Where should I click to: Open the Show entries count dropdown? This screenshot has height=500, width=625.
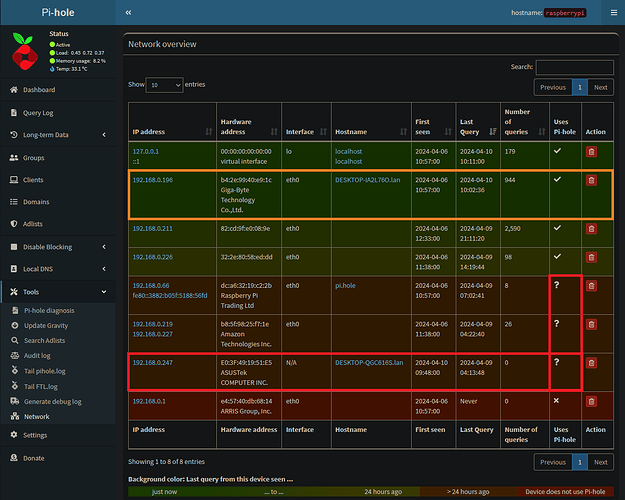point(164,85)
